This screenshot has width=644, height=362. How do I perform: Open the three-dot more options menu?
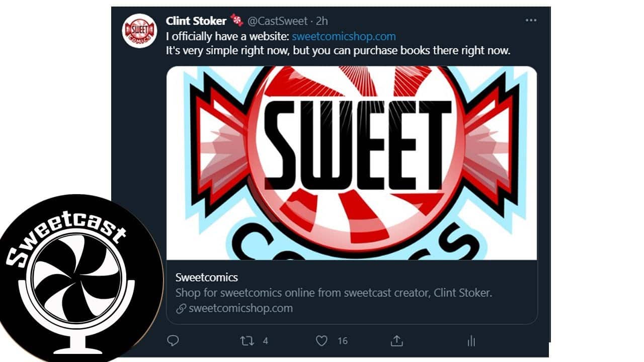click(531, 21)
